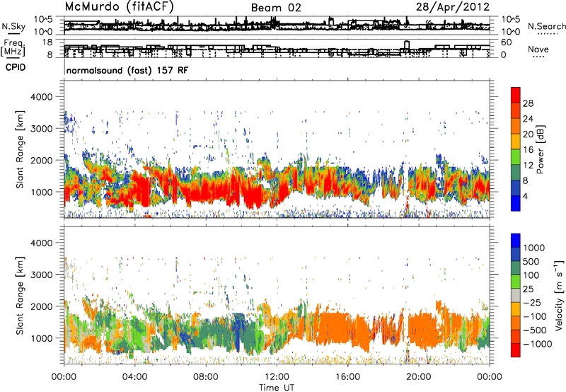Pick the red bottom Velocity colorbar segment
Viewport: 566px width, 392px height.
click(516, 350)
